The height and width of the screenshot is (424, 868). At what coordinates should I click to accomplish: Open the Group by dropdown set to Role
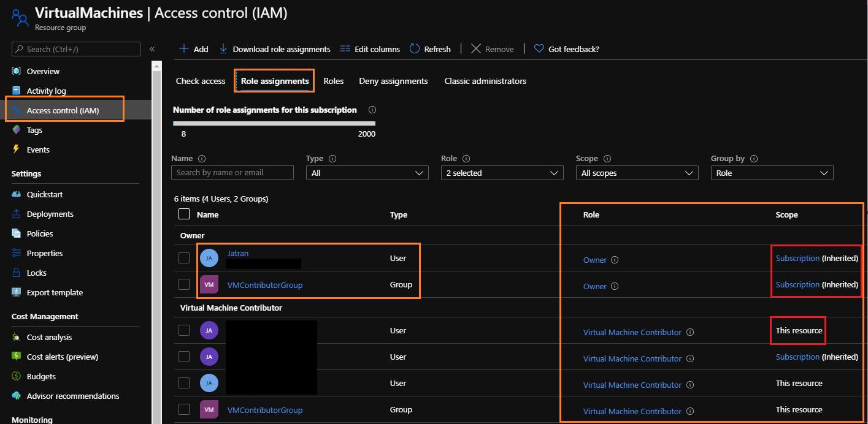771,172
